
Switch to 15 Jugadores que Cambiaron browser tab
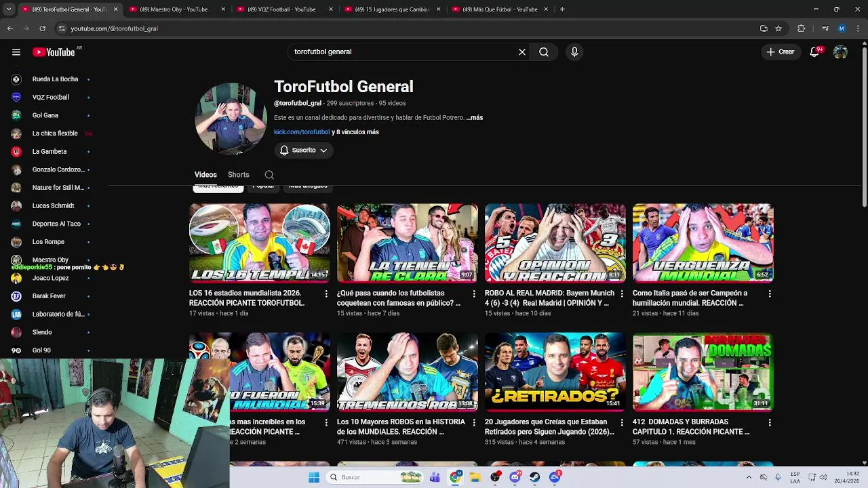(393, 9)
